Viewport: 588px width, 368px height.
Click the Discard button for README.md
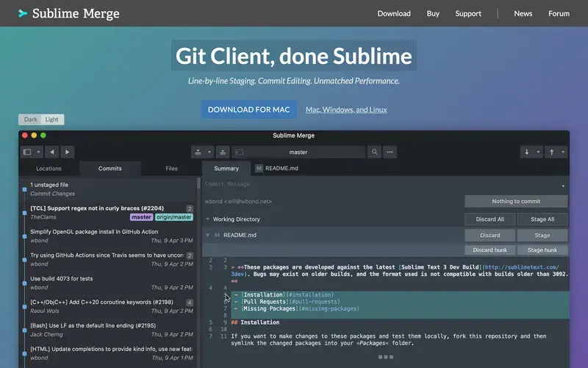490,236
